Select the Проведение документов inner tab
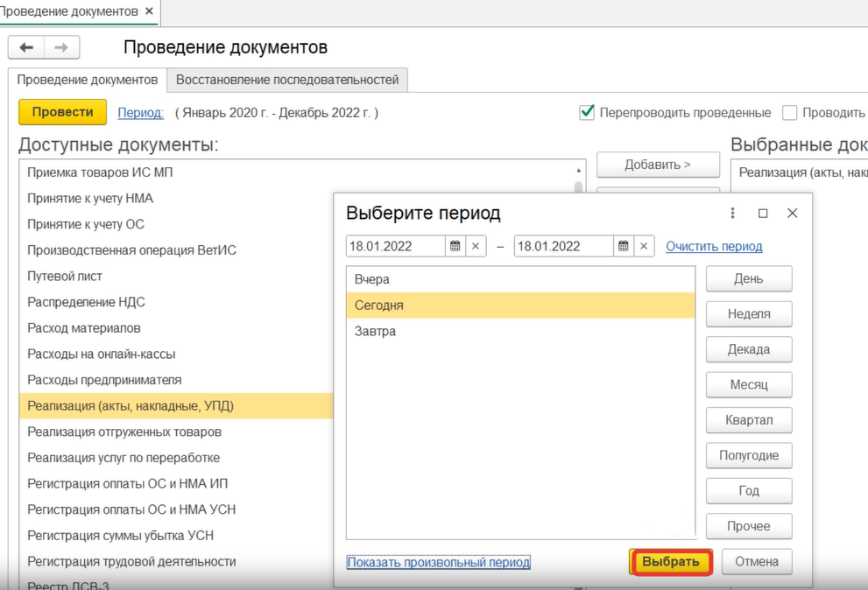 [88, 80]
